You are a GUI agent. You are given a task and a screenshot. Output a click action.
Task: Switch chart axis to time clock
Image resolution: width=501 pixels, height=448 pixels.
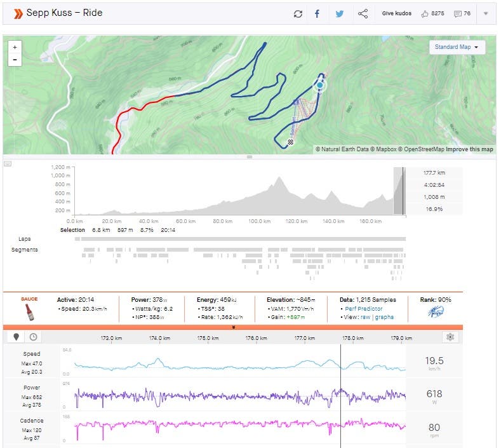click(32, 337)
